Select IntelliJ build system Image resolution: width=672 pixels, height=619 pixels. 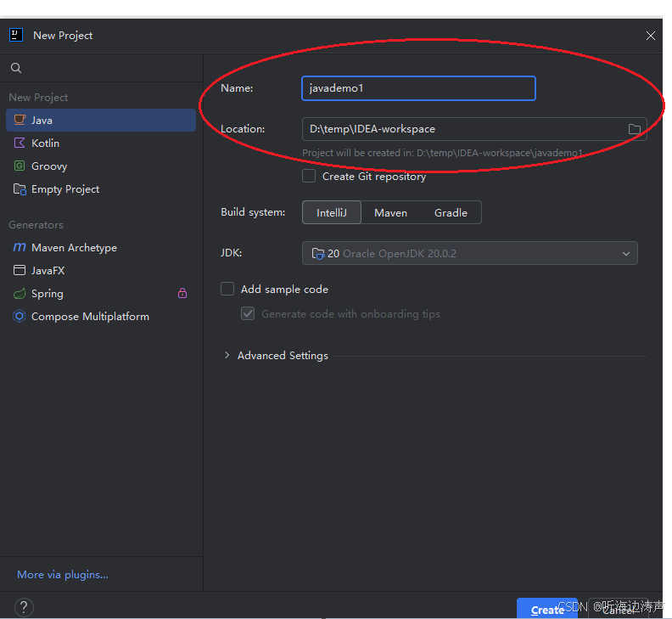coord(332,213)
